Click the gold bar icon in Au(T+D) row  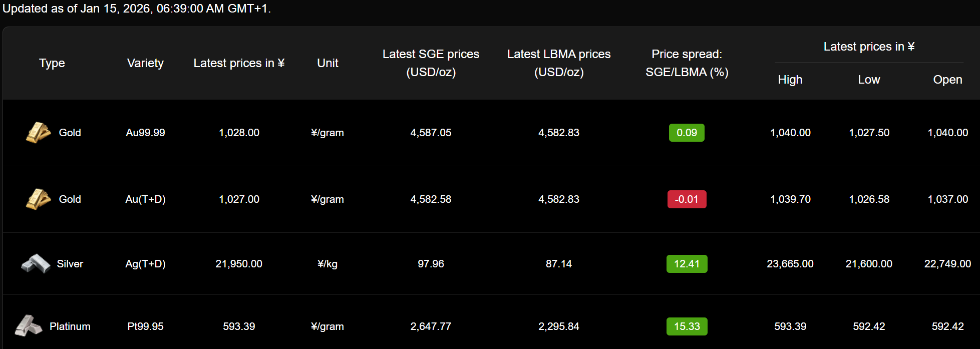click(x=38, y=199)
